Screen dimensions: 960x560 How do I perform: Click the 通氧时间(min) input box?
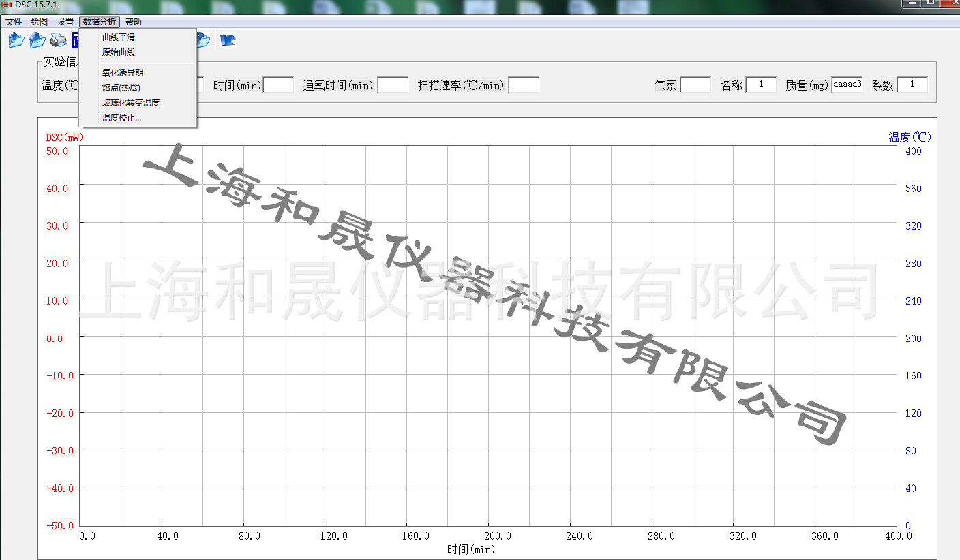[x=393, y=85]
